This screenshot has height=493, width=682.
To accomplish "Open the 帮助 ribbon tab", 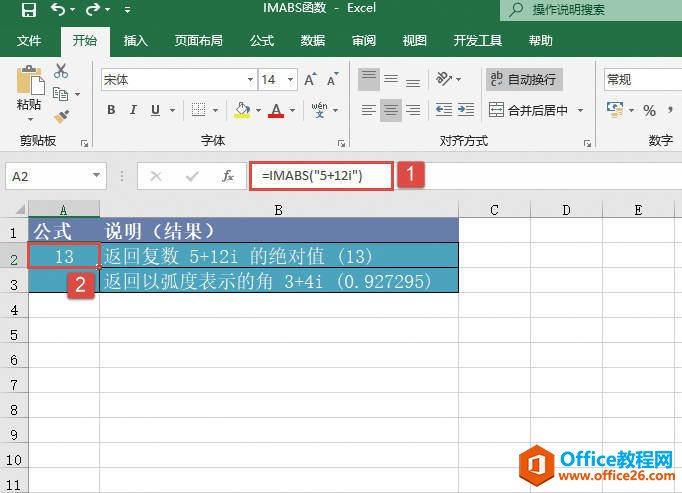I will coord(541,41).
